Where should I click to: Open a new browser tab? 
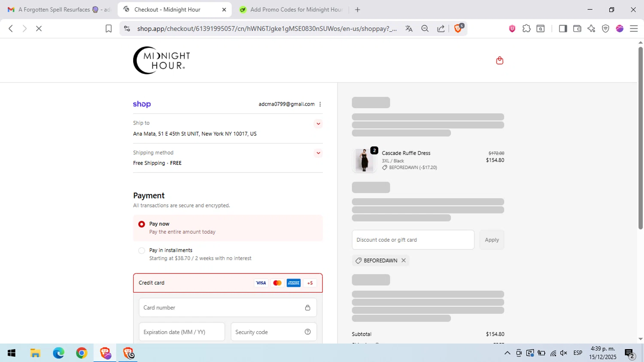tap(357, 9)
